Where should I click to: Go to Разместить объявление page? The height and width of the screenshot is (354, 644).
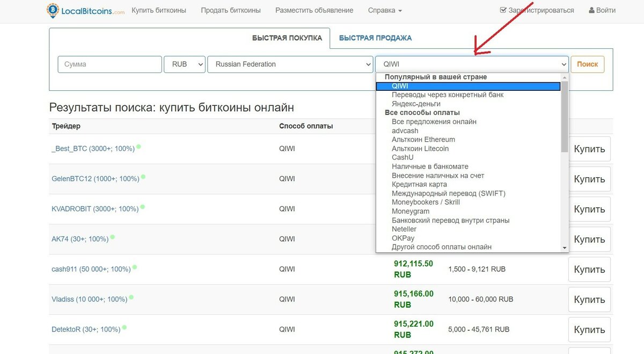pyautogui.click(x=314, y=10)
